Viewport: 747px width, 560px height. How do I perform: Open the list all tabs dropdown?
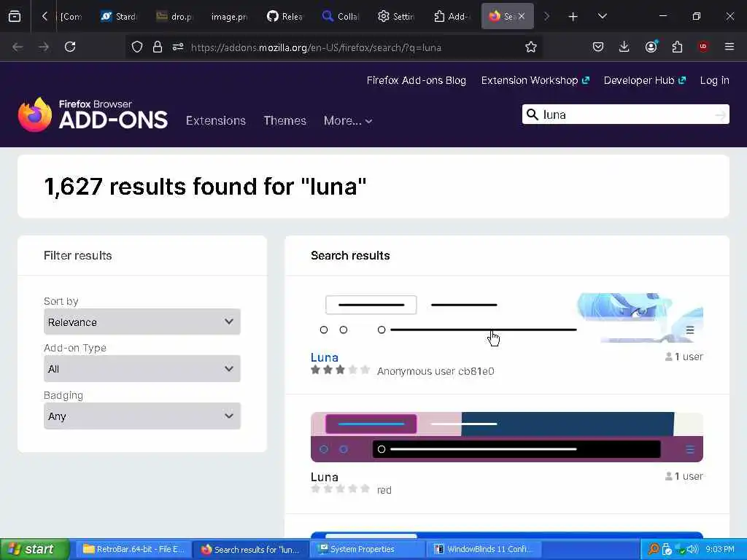pos(602,16)
